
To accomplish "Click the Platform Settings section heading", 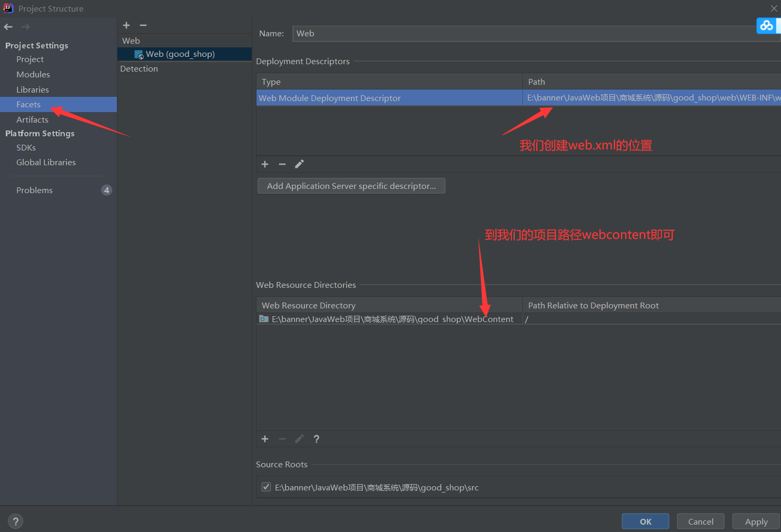I will (40, 134).
